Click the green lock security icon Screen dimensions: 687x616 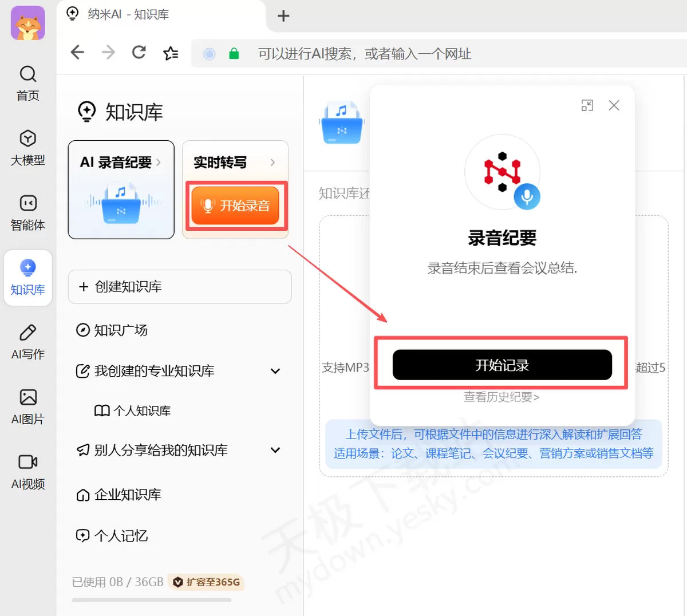[234, 54]
